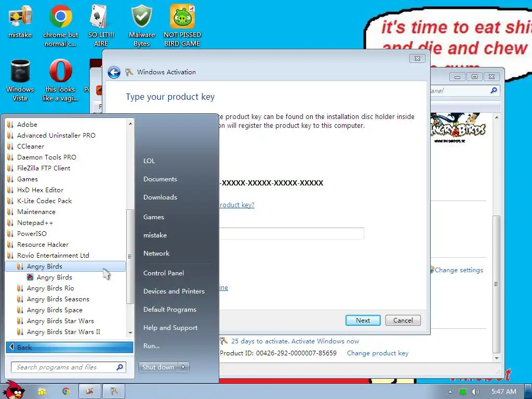
Task: Cancel the Windows Activation dialog
Action: (x=403, y=320)
